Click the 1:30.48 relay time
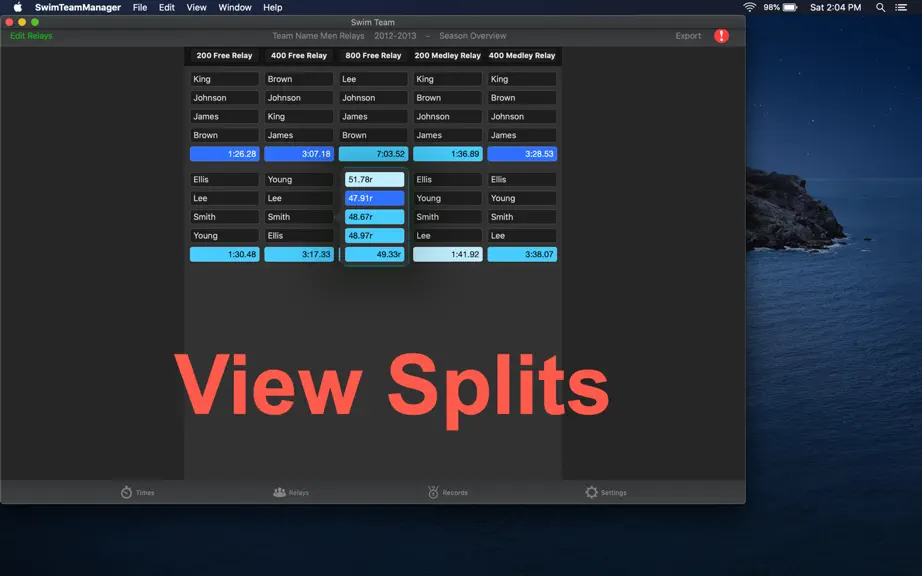Viewport: 922px width, 576px height. point(225,254)
